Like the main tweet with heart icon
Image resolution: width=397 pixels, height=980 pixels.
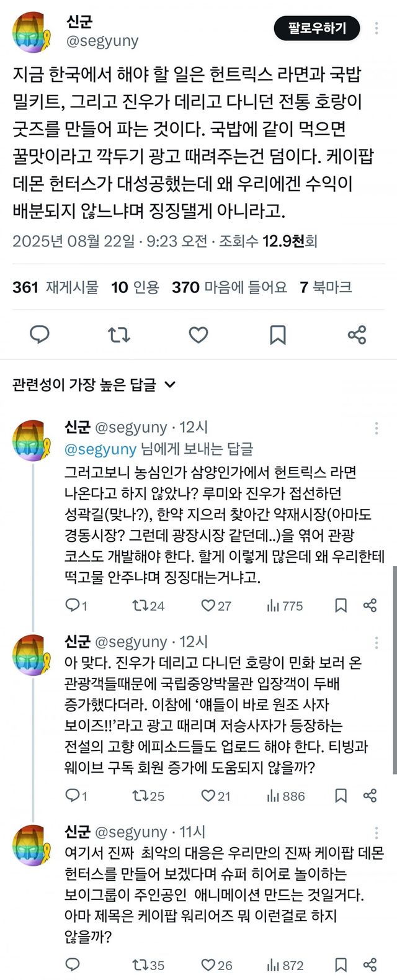[x=198, y=335]
